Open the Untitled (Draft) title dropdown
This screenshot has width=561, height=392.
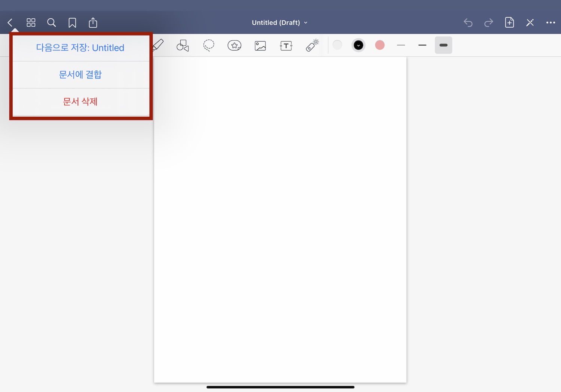click(x=280, y=22)
